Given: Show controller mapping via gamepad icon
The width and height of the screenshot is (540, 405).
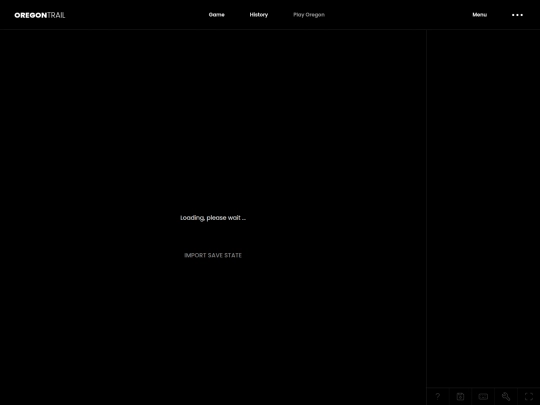Looking at the screenshot, I should [x=483, y=396].
